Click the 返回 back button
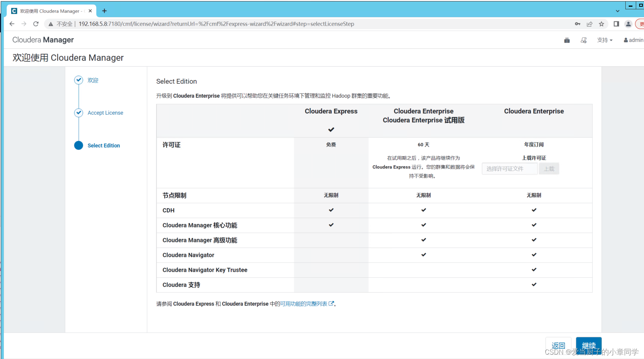644x359 pixels. coord(558,346)
